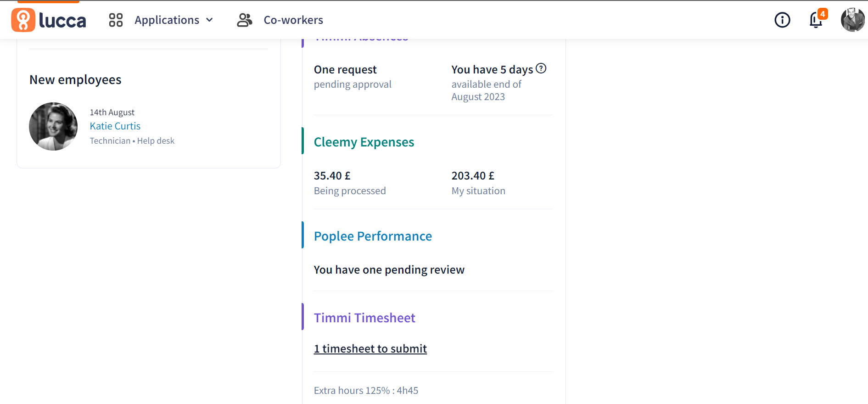
Task: Open the Applications menu
Action: [167, 20]
